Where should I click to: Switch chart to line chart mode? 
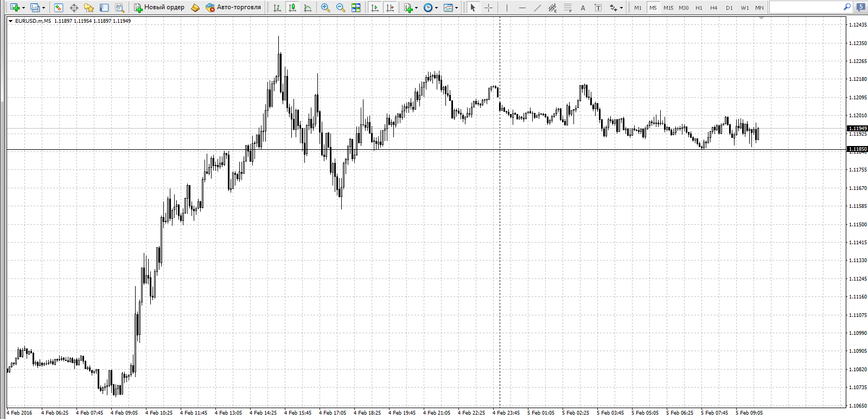coord(308,8)
